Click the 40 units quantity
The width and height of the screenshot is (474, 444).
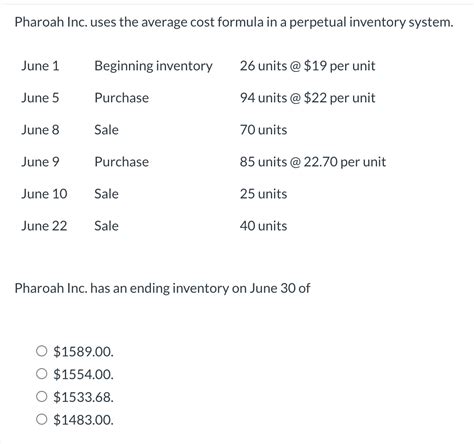[x=263, y=226]
